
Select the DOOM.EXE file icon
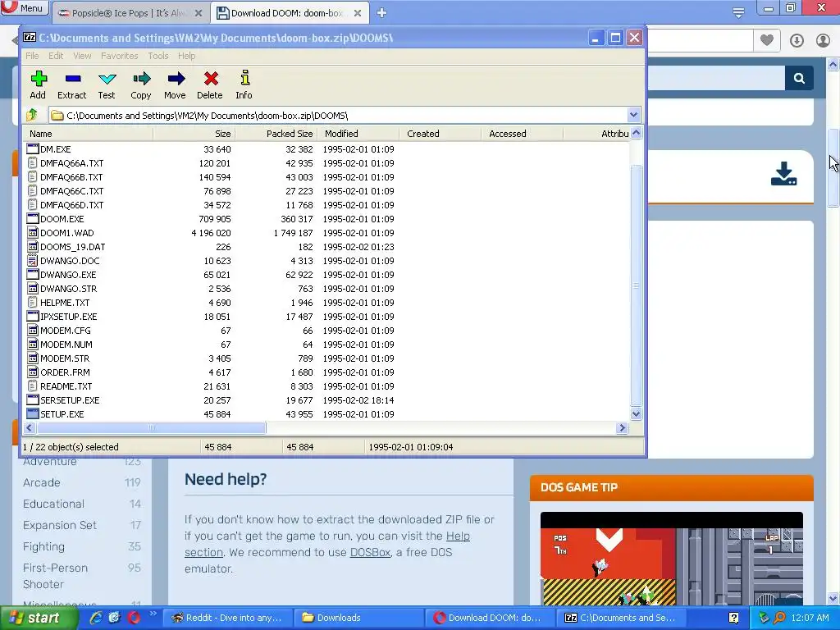[33, 218]
